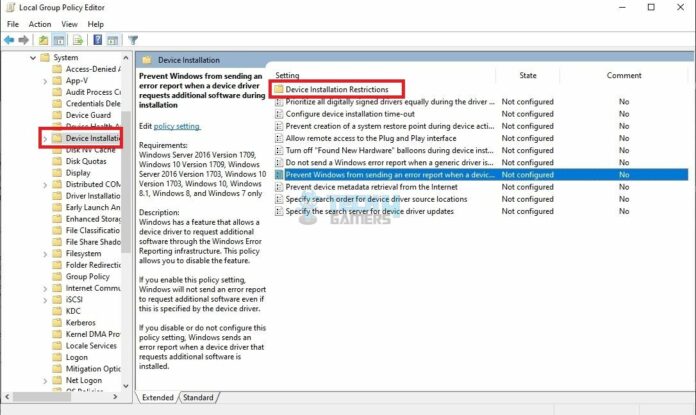The width and height of the screenshot is (696, 415).
Task: Expand the Distributed COM tree node
Action: coord(45,185)
